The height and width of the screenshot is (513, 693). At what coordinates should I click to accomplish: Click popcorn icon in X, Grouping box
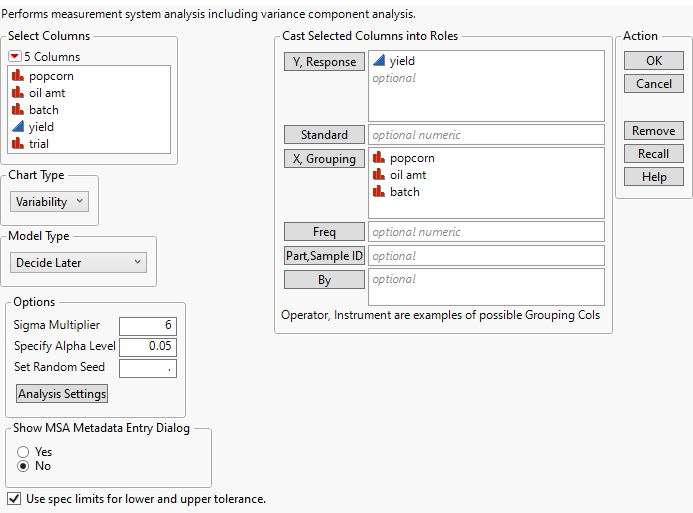pyautogui.click(x=379, y=158)
